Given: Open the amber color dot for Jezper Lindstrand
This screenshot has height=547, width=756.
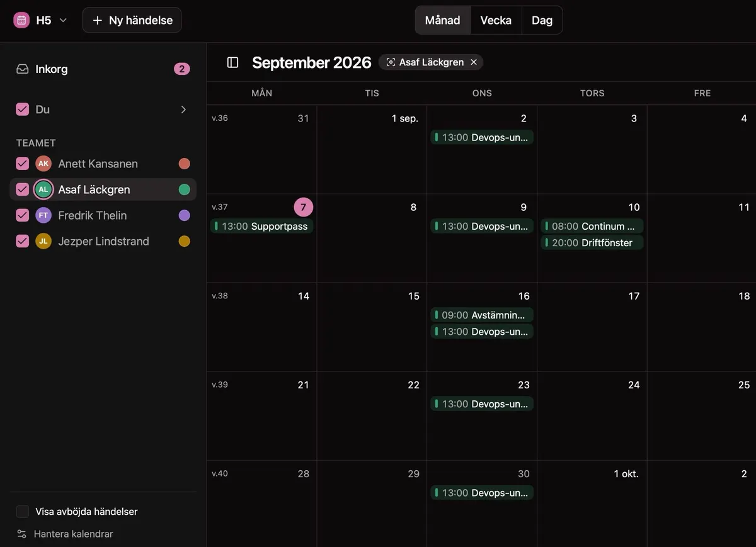Looking at the screenshot, I should point(184,241).
